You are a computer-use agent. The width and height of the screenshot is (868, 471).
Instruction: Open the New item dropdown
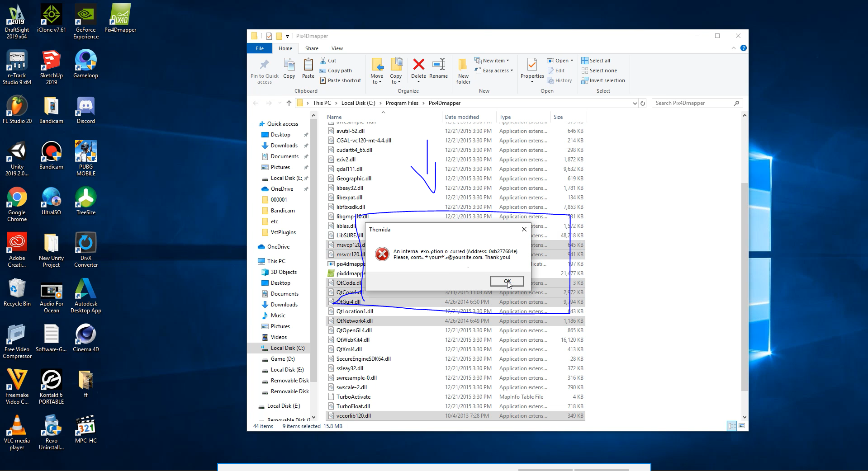point(492,61)
